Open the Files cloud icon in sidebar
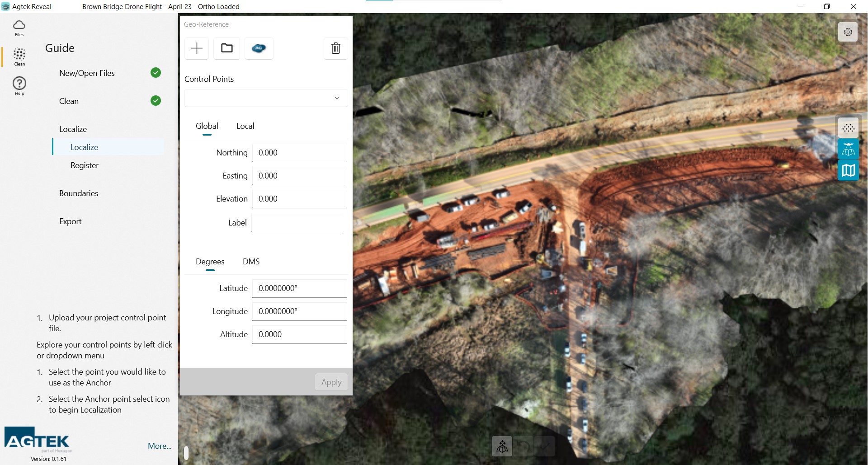 [19, 28]
